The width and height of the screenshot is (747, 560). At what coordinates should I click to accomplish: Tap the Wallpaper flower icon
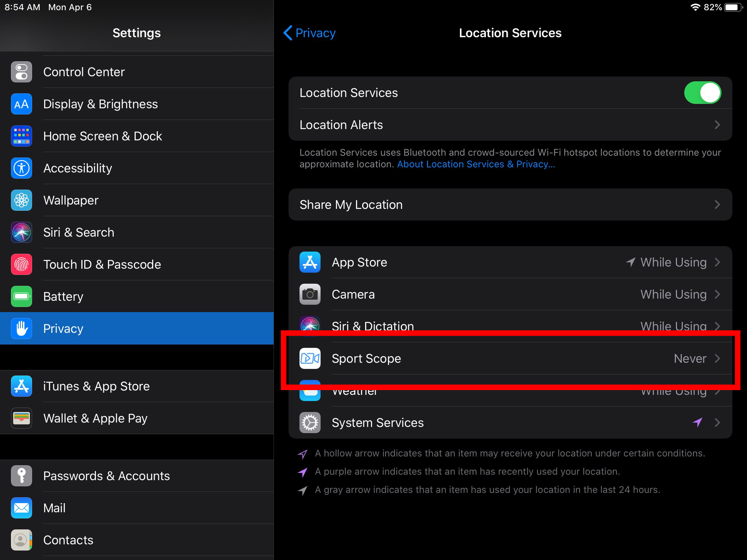pos(22,200)
